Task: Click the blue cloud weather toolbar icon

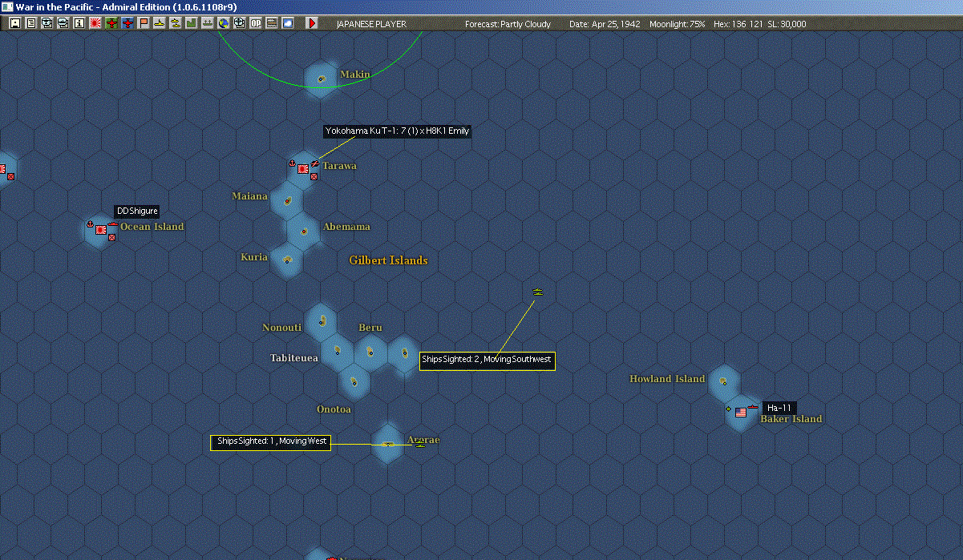Action: [x=288, y=23]
